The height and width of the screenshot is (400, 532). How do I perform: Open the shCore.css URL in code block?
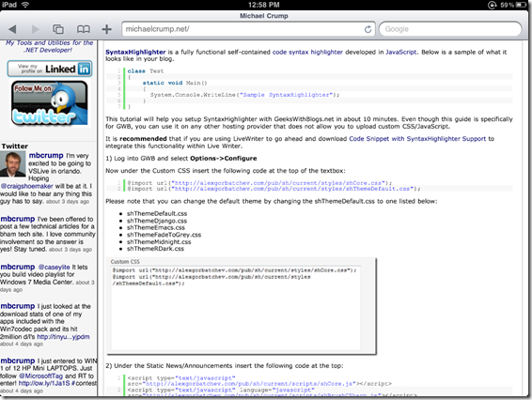(x=279, y=183)
